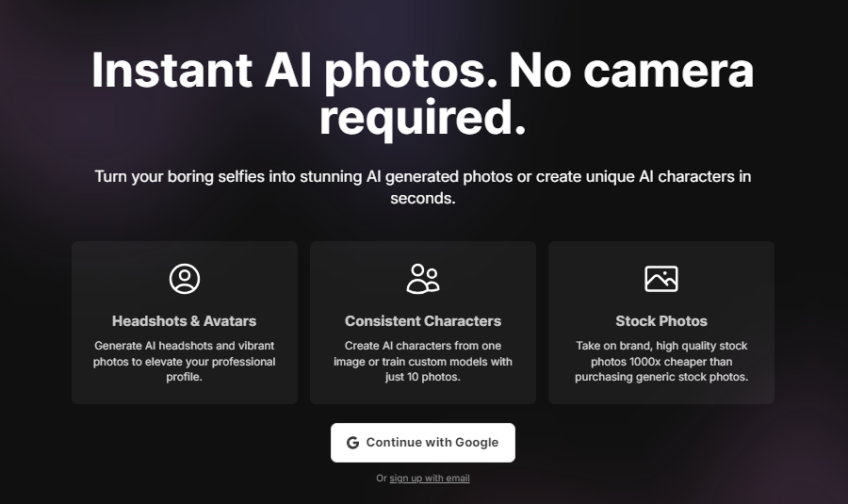
Task: Select the Consistent Characters heading
Action: (423, 321)
